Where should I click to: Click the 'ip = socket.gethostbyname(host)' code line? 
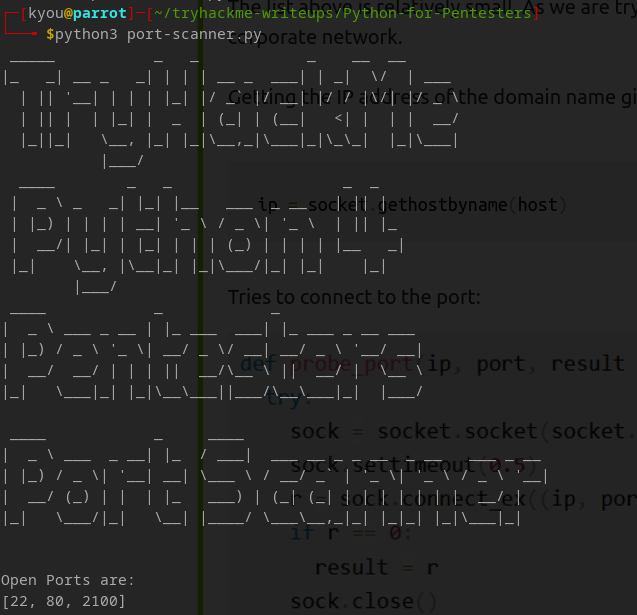point(408,205)
